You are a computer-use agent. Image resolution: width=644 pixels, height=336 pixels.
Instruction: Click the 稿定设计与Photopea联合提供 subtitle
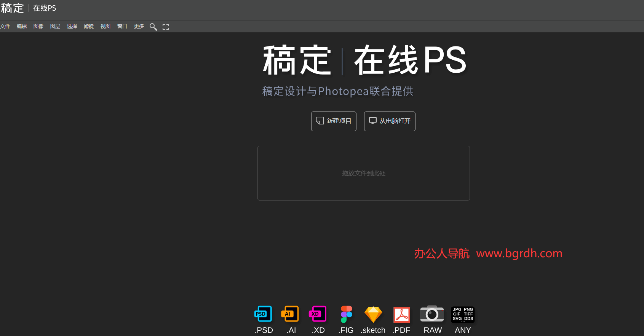[338, 91]
